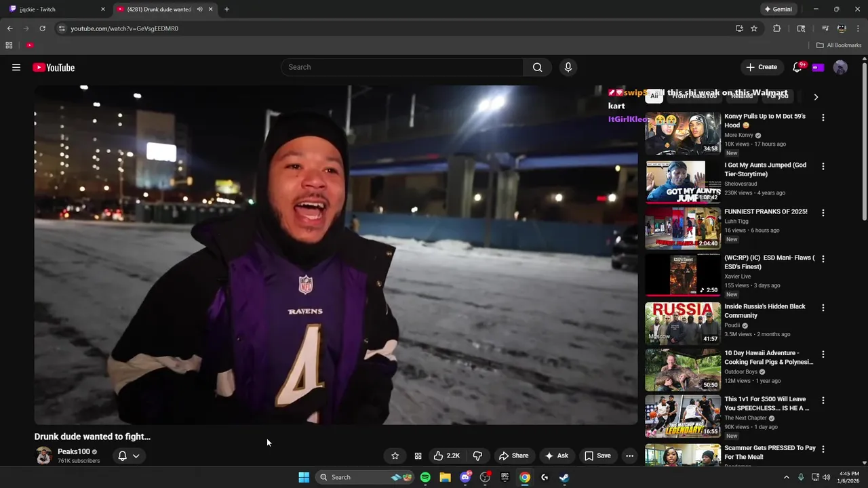The height and width of the screenshot is (488, 868).
Task: View site information icon in address bar
Action: tap(62, 28)
